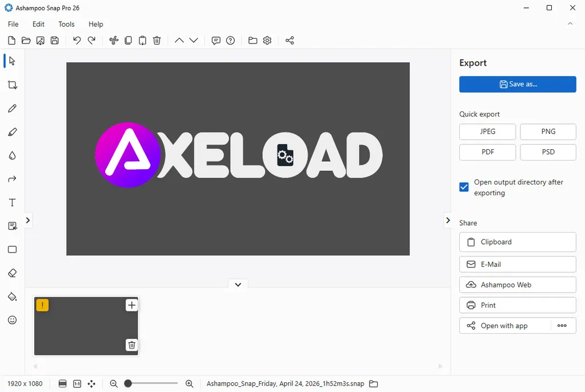This screenshot has width=585, height=392.
Task: Click the status bar view mode icon
Action: tap(63, 383)
